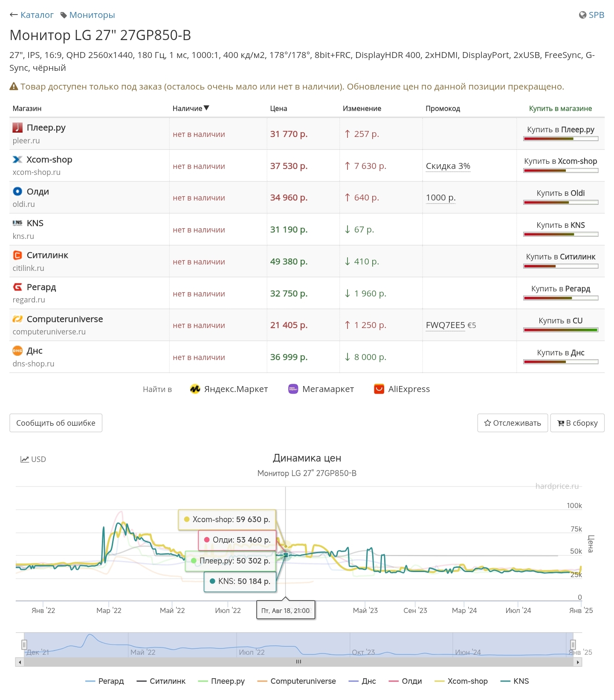
Task: Click the hardprice.ru chart credit
Action: tap(557, 486)
